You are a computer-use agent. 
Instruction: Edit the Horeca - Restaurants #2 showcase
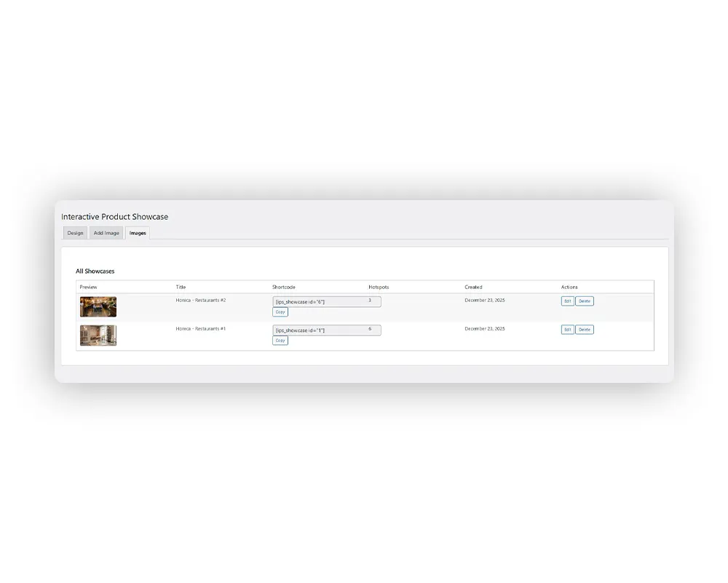coord(567,301)
